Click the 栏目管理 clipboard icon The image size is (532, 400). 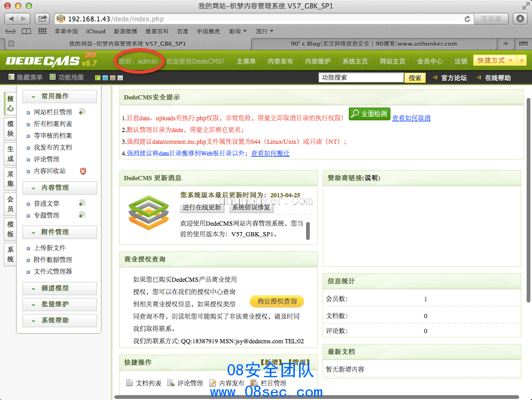[254, 383]
